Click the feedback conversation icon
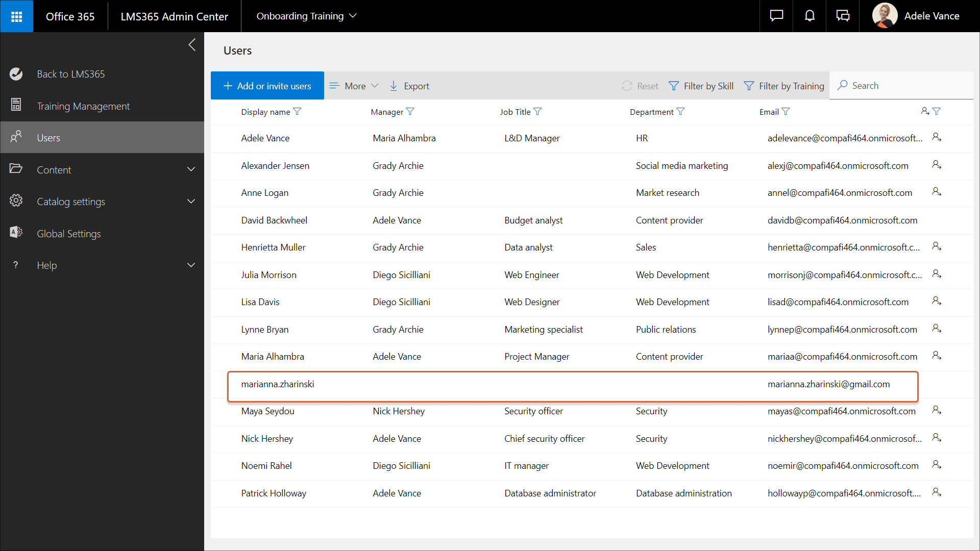 [x=843, y=16]
